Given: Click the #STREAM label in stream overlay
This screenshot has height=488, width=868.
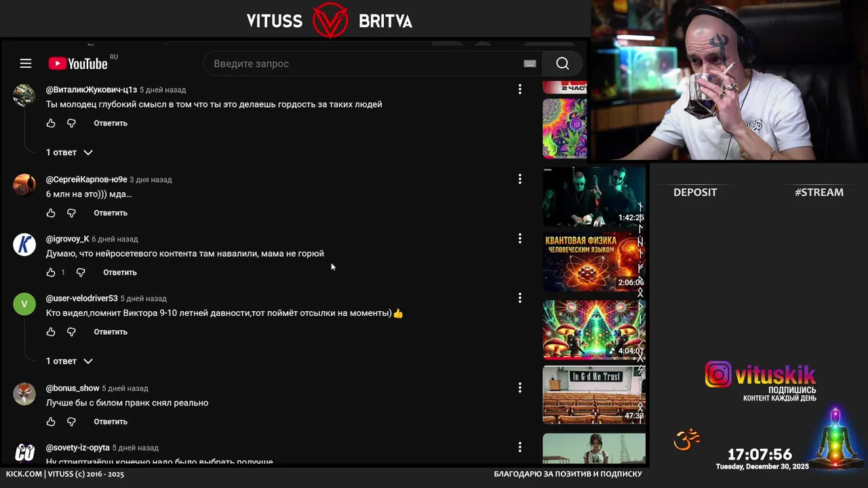Looking at the screenshot, I should 819,192.
